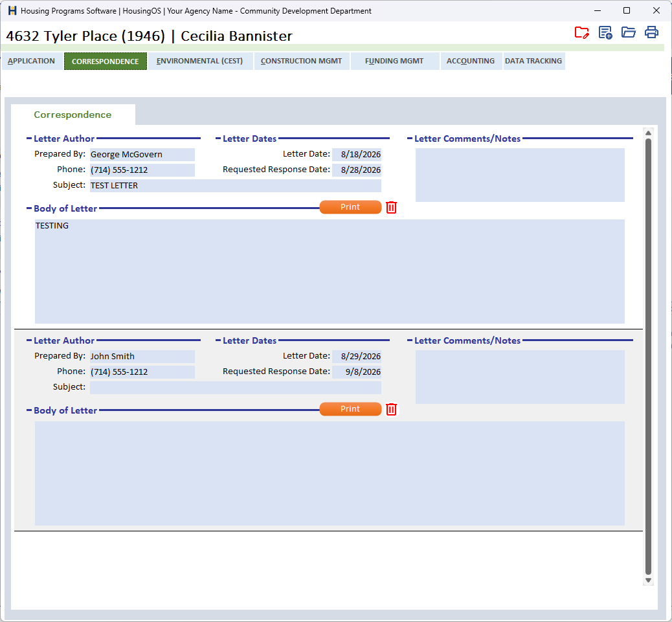
Task: Print the George McGovern letter
Action: [x=350, y=207]
